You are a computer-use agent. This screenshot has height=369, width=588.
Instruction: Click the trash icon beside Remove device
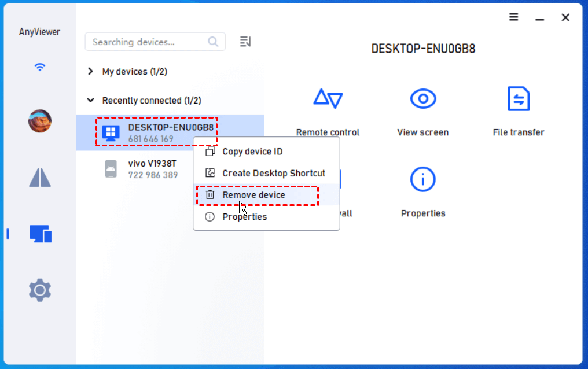[210, 194]
